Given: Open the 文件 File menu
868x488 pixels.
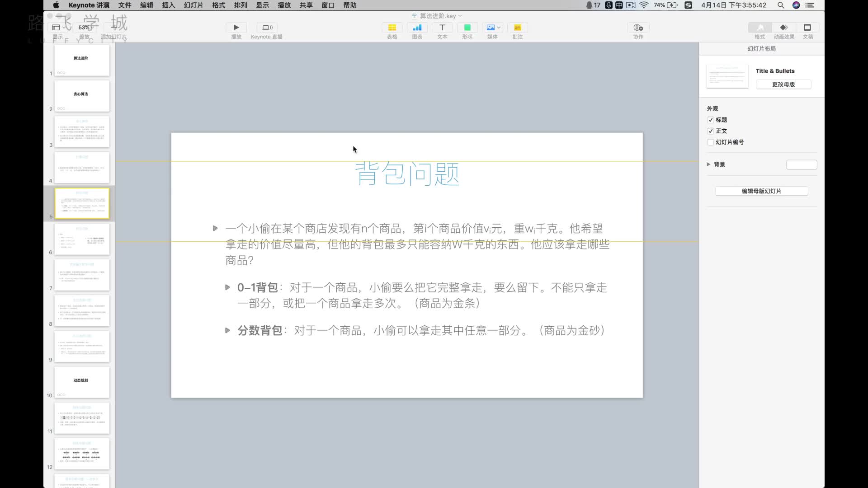Looking at the screenshot, I should (125, 5).
